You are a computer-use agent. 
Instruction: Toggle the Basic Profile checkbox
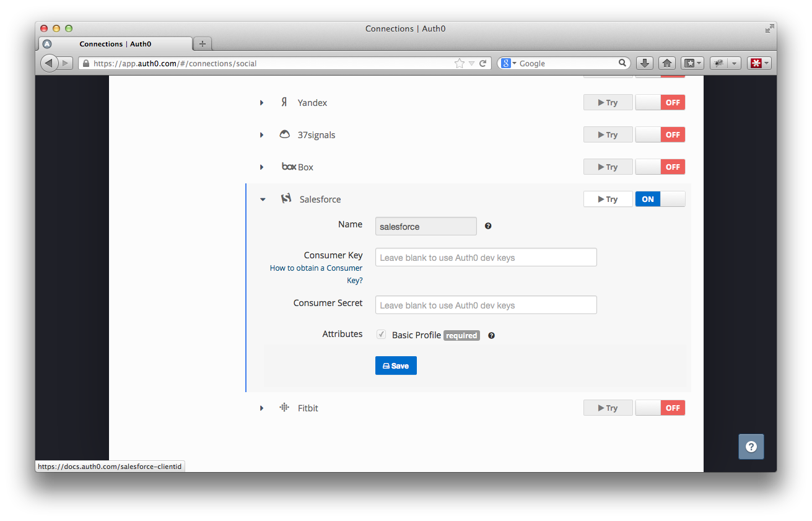[382, 335]
